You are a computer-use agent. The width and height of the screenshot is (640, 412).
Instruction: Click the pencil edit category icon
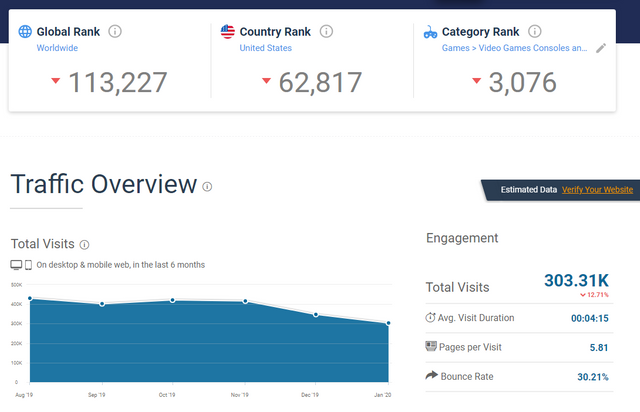(x=601, y=48)
